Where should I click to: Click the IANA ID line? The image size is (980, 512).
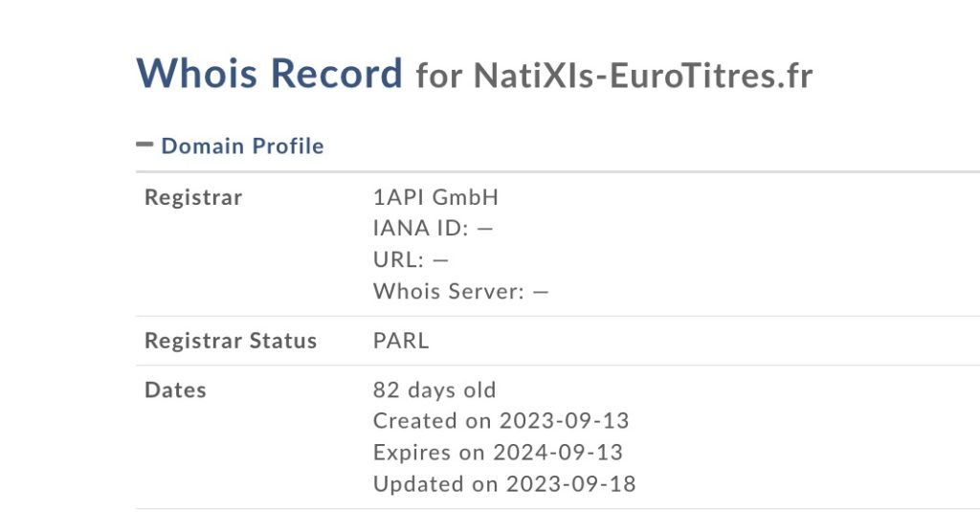(x=434, y=228)
